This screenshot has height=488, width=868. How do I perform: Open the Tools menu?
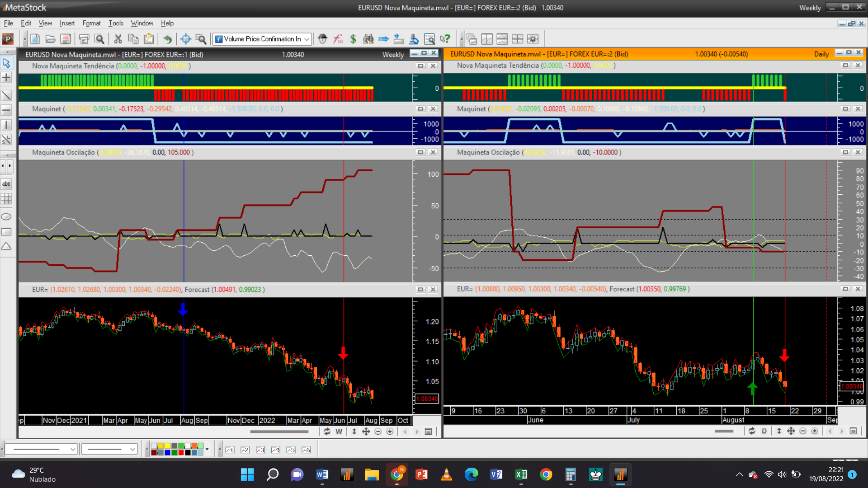(116, 23)
